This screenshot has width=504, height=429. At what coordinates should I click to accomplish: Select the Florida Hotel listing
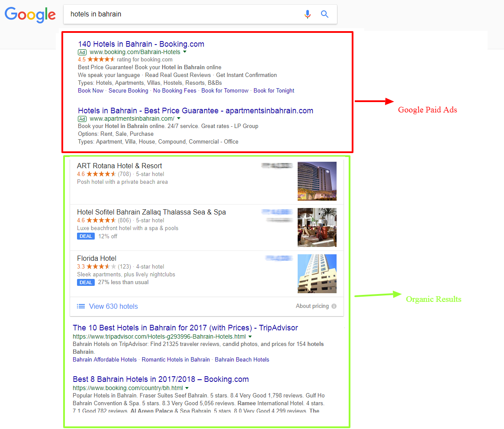click(x=97, y=258)
